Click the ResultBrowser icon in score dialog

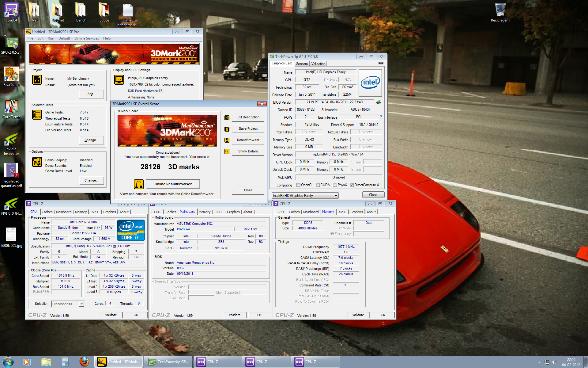click(227, 140)
